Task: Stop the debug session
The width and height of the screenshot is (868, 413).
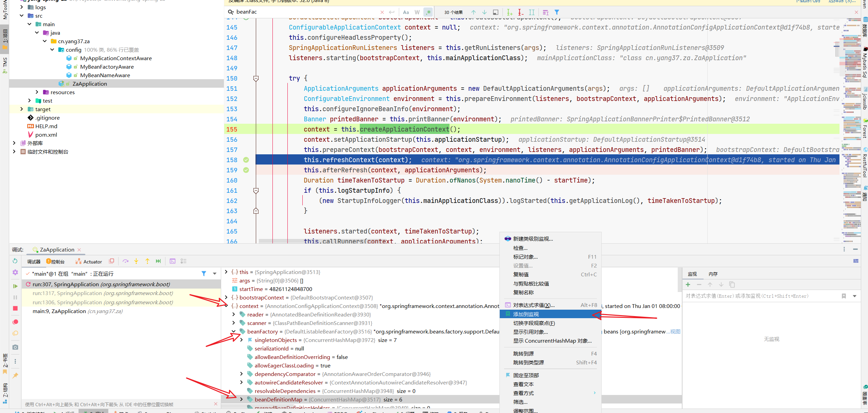Action: pos(15,308)
